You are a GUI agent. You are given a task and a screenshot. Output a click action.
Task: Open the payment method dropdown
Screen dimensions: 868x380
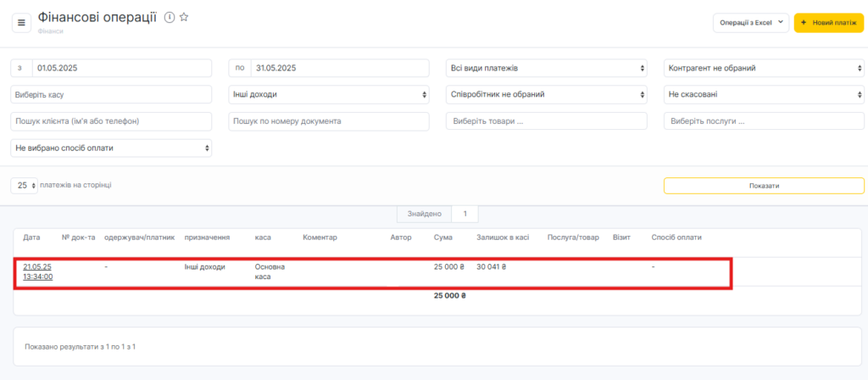point(111,148)
